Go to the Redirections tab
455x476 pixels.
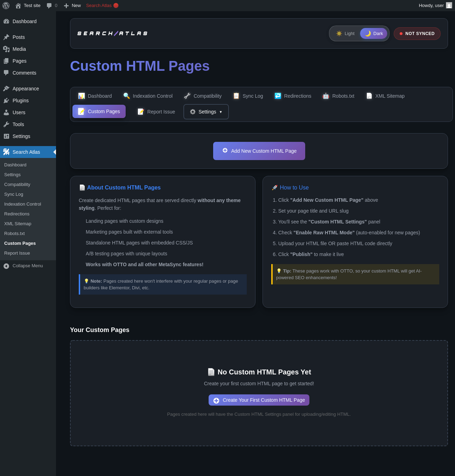point(293,96)
